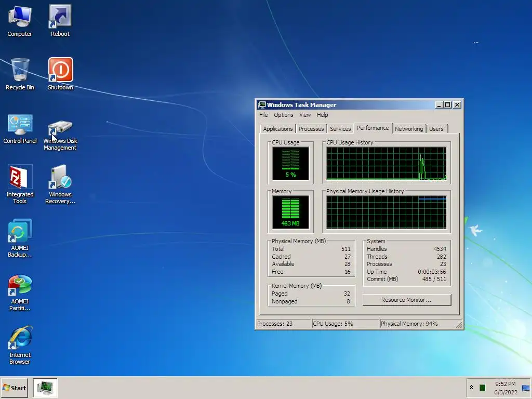Select the Integrated Tools icon
Viewport: 532px width, 399px height.
pyautogui.click(x=20, y=184)
